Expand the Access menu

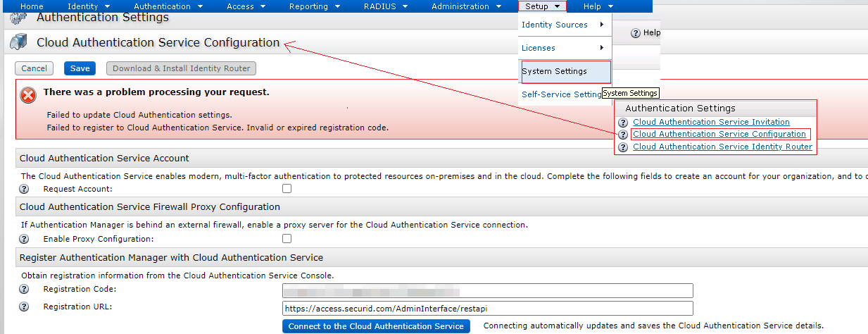click(246, 6)
